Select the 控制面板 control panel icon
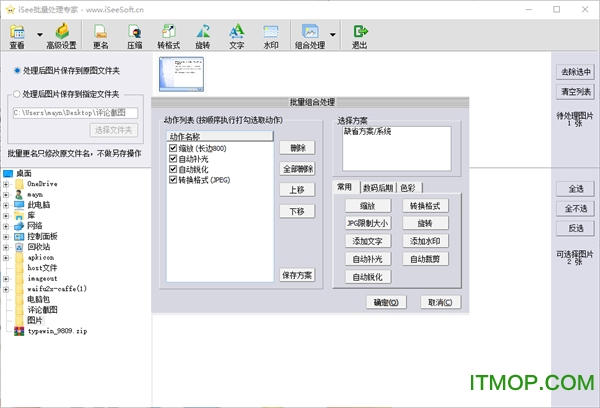600x408 pixels. (x=19, y=237)
